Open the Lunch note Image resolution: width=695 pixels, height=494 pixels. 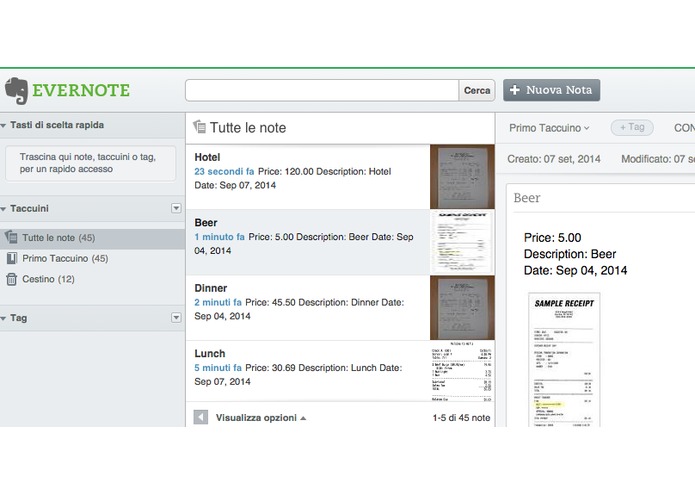(308, 371)
